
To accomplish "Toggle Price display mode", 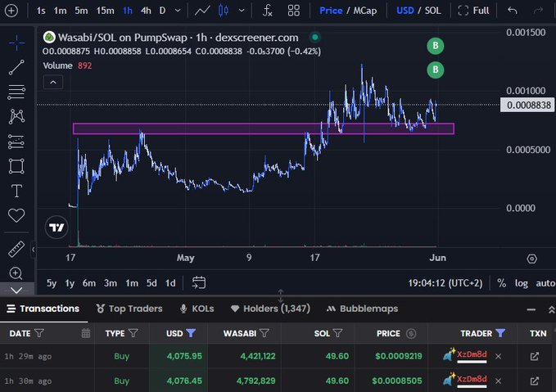I will (x=331, y=11).
